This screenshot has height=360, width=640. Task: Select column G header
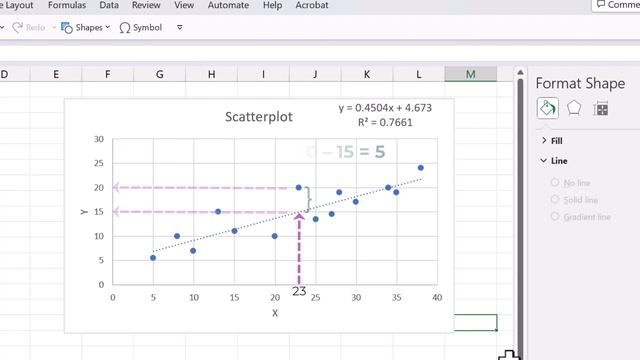pyautogui.click(x=160, y=74)
